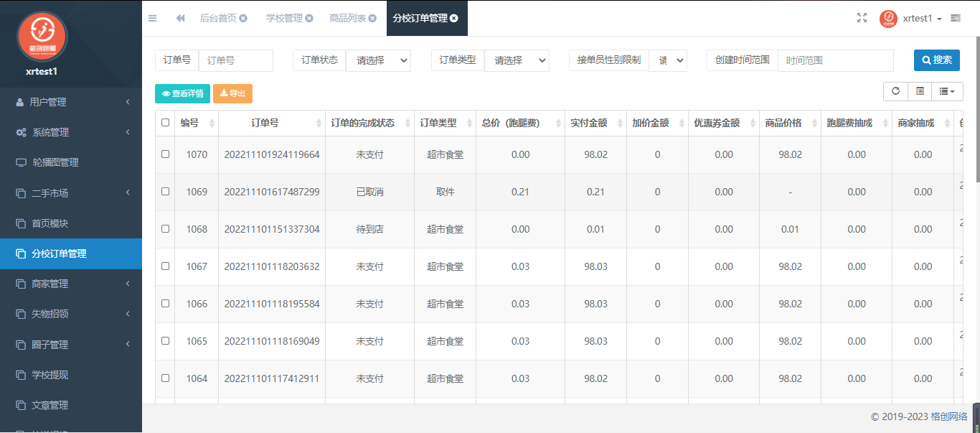980x433 pixels.
Task: Click the 已取消 status cell
Action: tap(370, 192)
